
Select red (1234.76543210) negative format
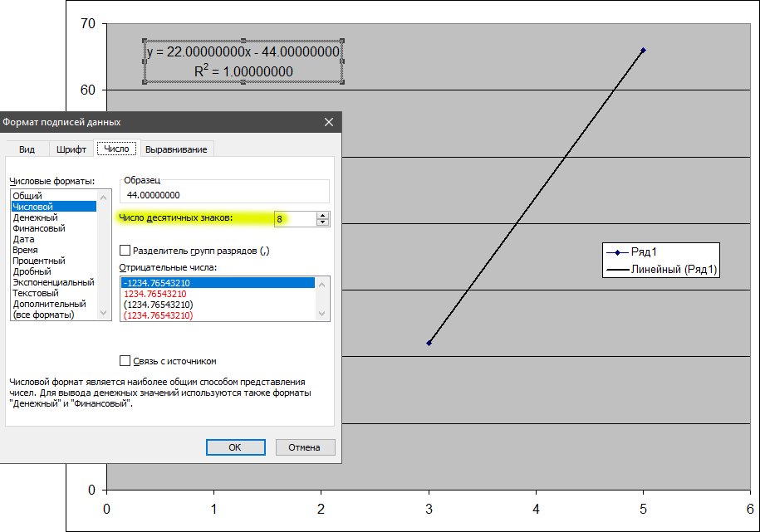158,315
